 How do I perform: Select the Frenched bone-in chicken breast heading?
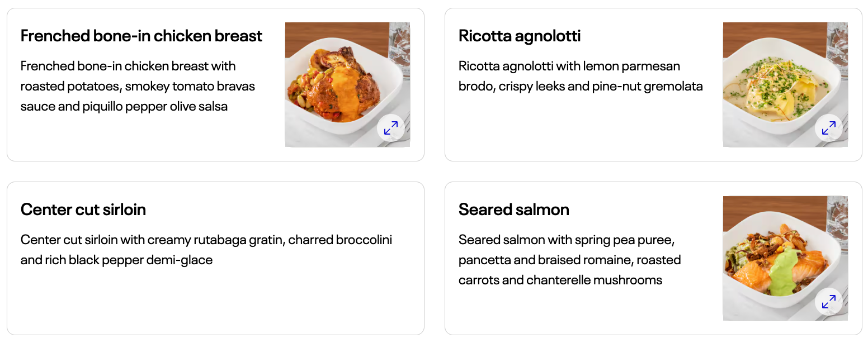[141, 36]
